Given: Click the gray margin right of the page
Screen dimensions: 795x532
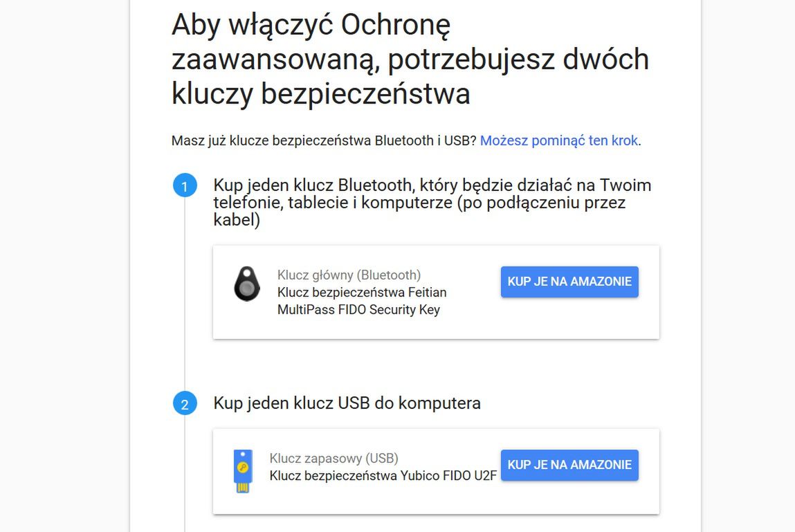Looking at the screenshot, I should point(748,277).
